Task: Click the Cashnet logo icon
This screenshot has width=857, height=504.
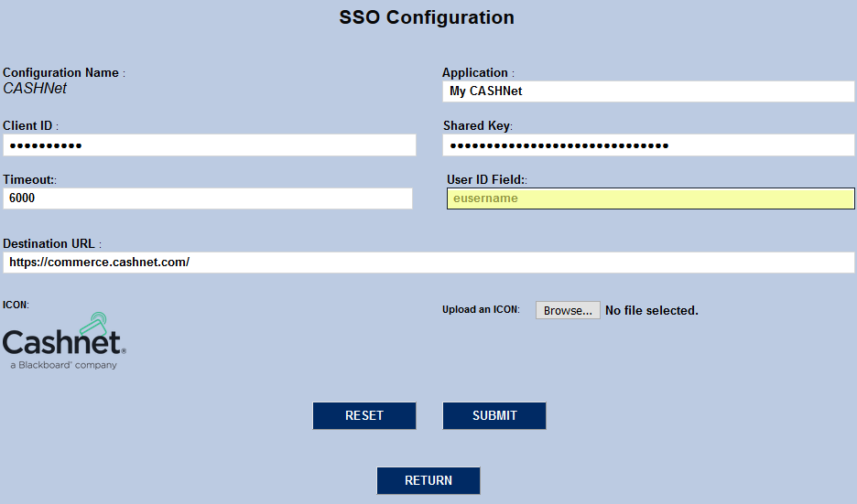Action: coord(64,341)
